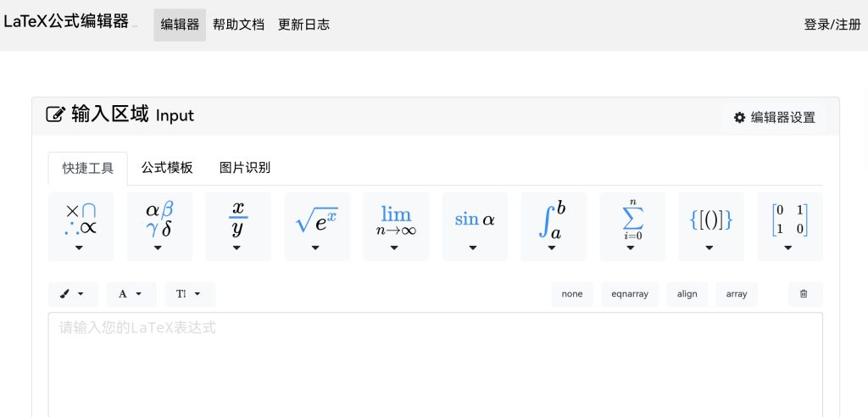Expand the font style "A" dropdown

coord(131,294)
